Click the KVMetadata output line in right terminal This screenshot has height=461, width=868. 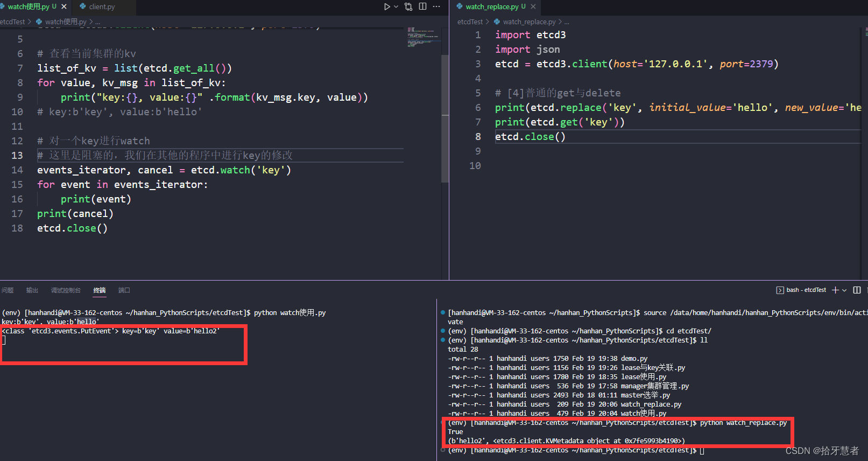coord(566,441)
